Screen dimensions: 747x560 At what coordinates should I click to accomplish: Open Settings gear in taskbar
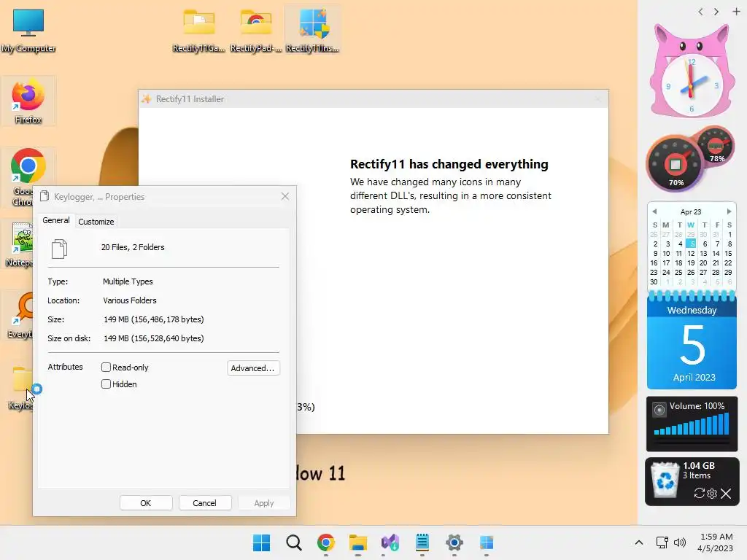click(454, 542)
